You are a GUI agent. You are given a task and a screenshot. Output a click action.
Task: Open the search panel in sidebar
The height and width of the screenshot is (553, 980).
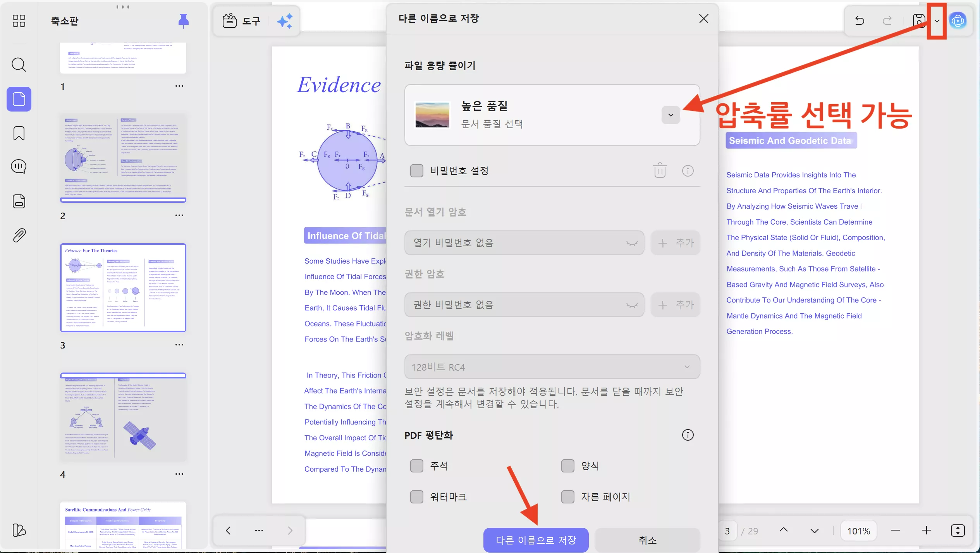point(18,65)
